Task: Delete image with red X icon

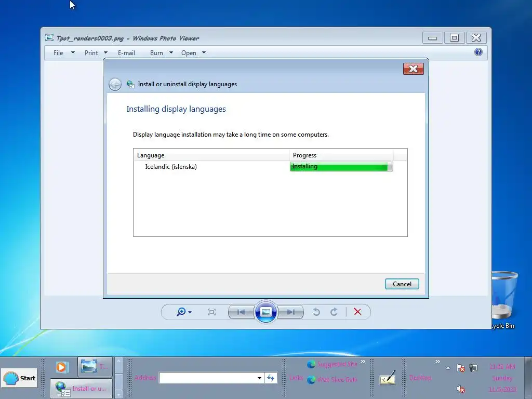Action: (x=357, y=312)
